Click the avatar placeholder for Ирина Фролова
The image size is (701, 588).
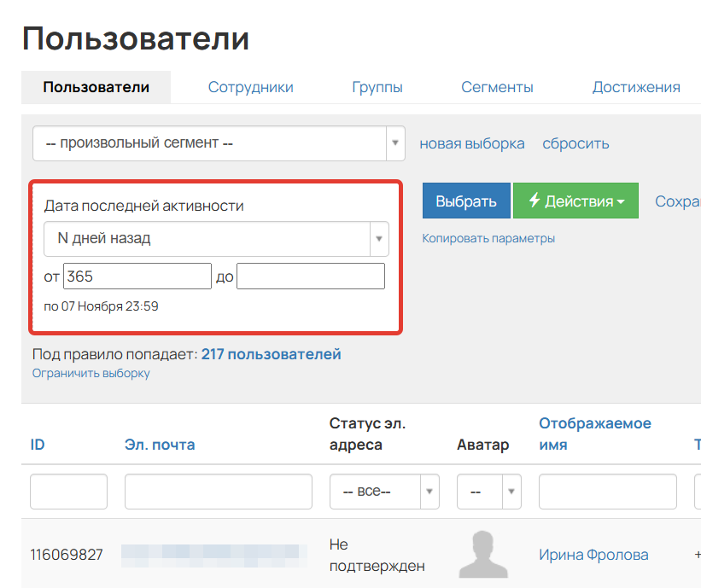tap(485, 554)
